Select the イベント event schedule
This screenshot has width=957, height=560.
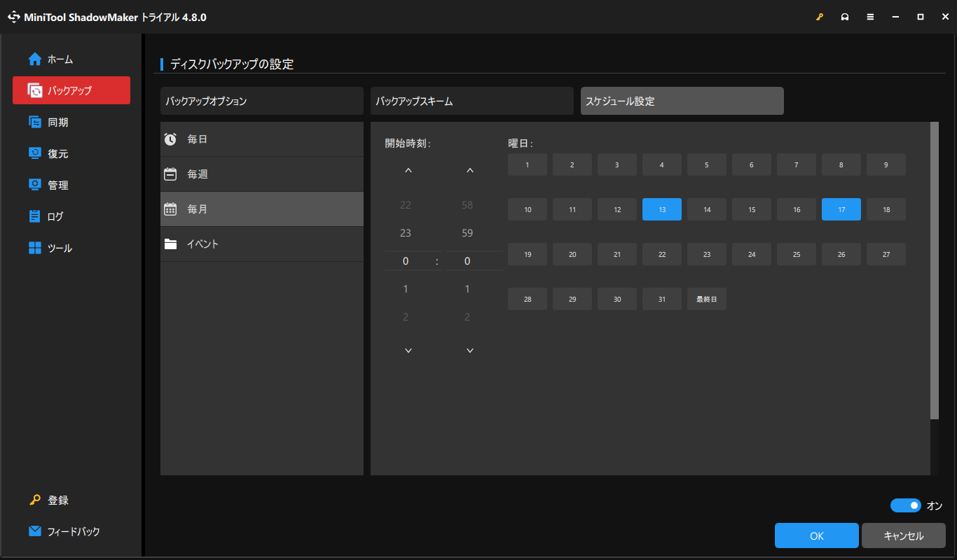262,244
